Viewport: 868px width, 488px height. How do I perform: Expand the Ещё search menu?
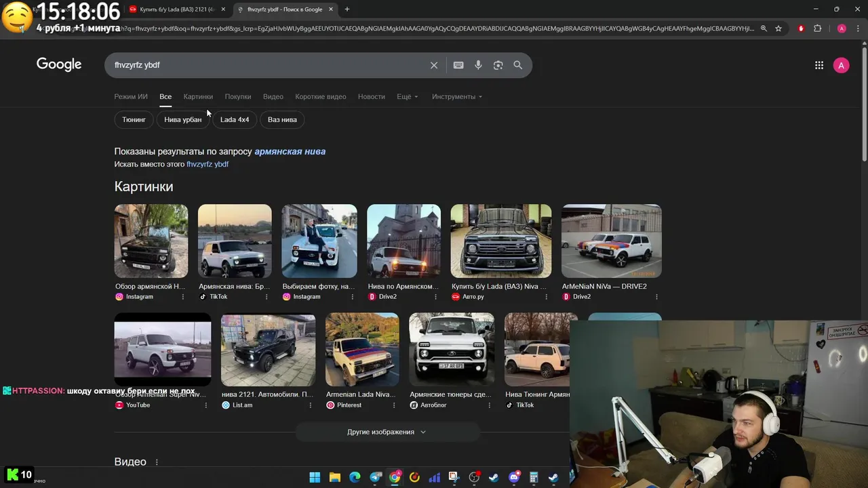point(408,96)
